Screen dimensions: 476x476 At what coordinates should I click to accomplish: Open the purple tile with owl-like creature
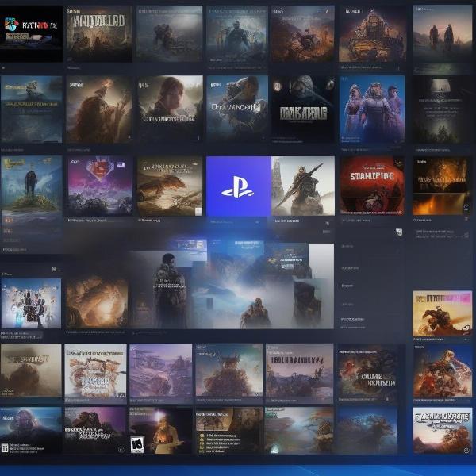click(95, 431)
